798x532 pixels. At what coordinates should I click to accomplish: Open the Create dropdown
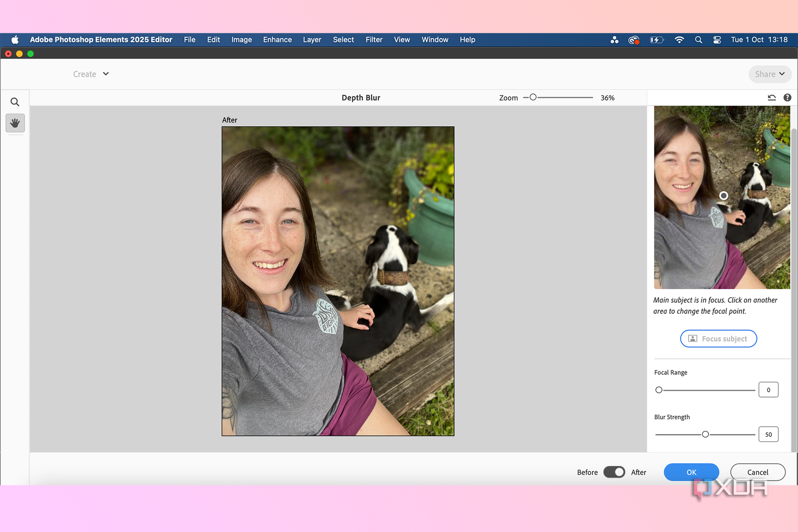[90, 74]
